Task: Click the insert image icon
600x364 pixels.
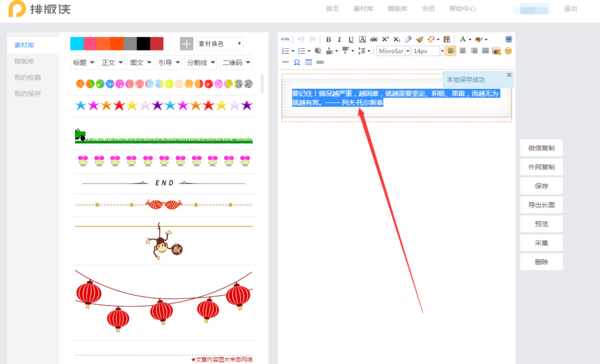Action: click(497, 51)
